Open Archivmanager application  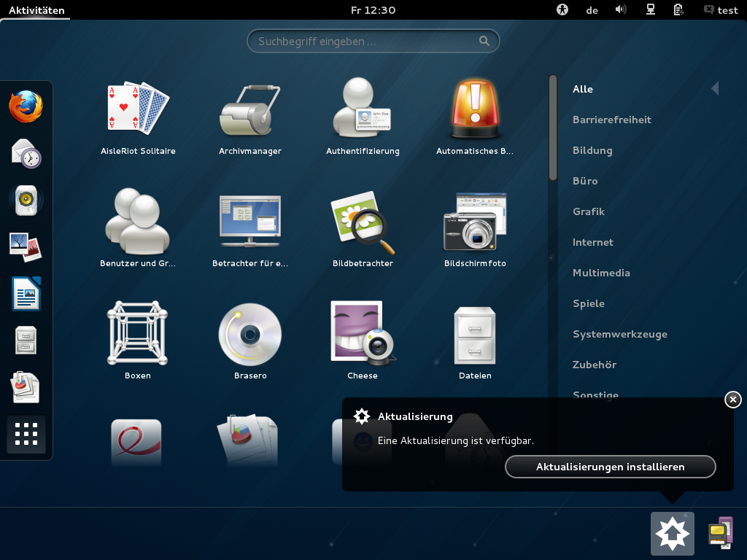[x=250, y=117]
